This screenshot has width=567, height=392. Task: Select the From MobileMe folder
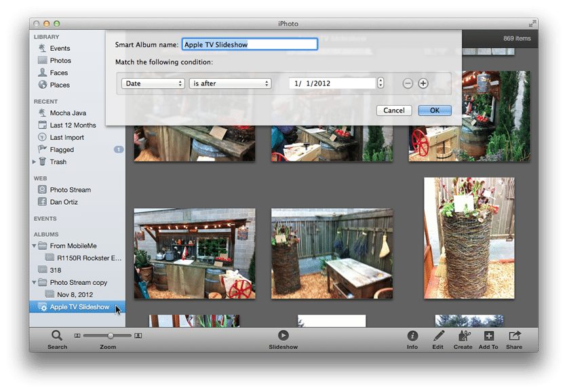coord(73,246)
